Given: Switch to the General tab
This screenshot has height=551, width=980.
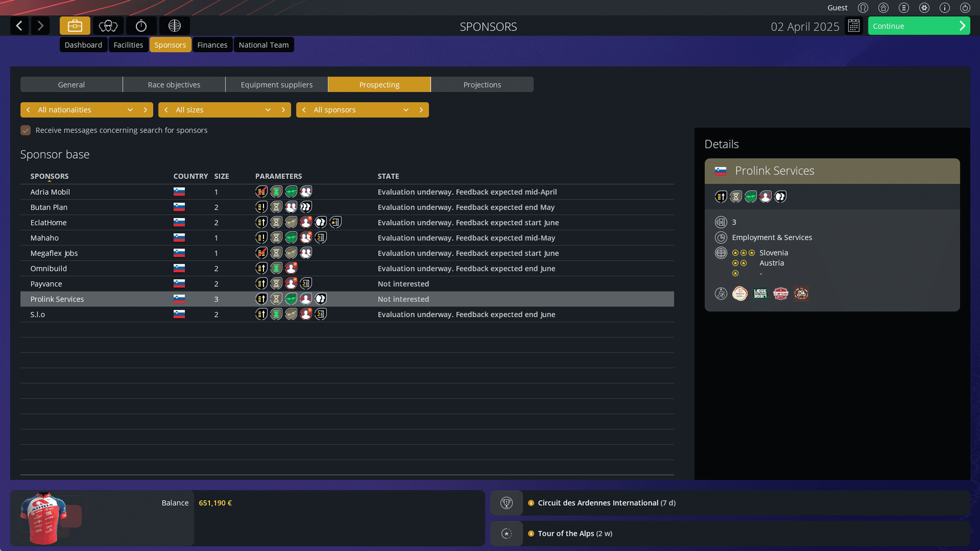Looking at the screenshot, I should click(x=72, y=84).
